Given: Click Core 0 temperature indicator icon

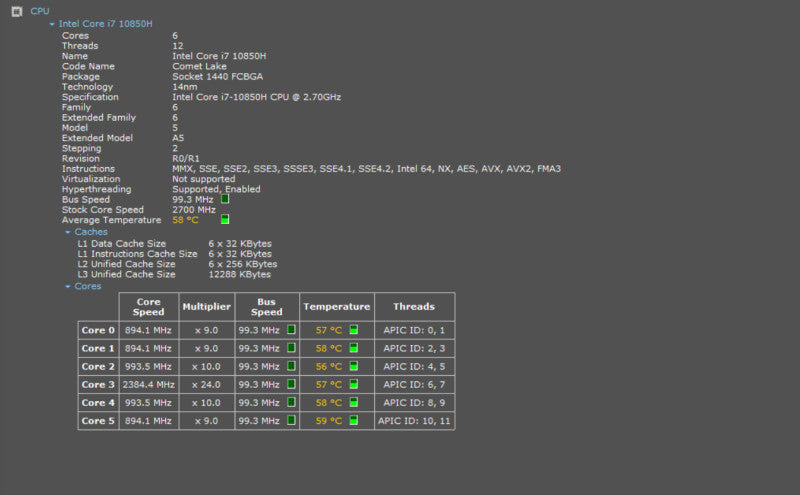Looking at the screenshot, I should pyautogui.click(x=354, y=330).
